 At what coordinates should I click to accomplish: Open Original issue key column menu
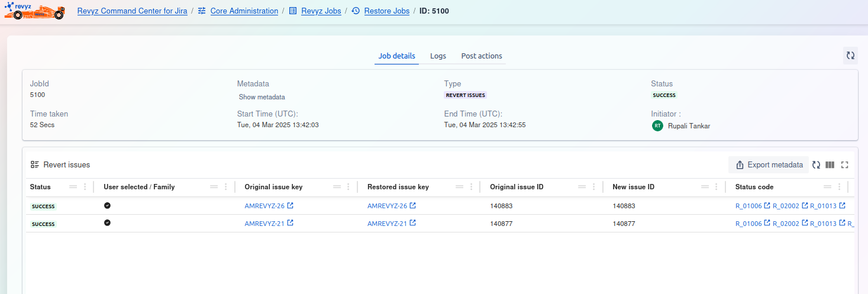[x=349, y=187]
